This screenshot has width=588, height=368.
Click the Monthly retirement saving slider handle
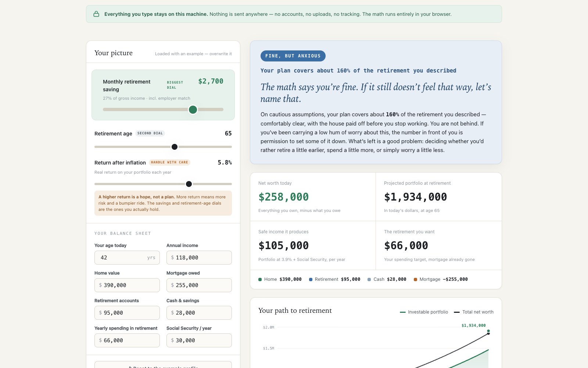click(x=193, y=110)
